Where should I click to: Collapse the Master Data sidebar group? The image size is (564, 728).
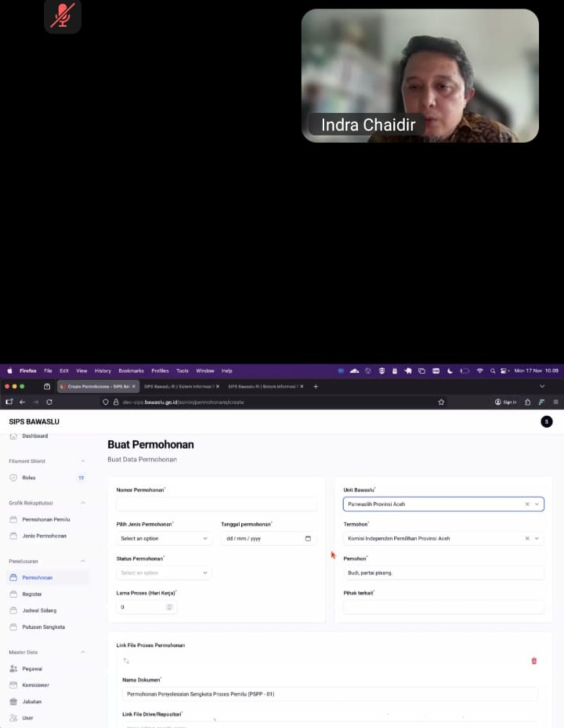click(83, 652)
